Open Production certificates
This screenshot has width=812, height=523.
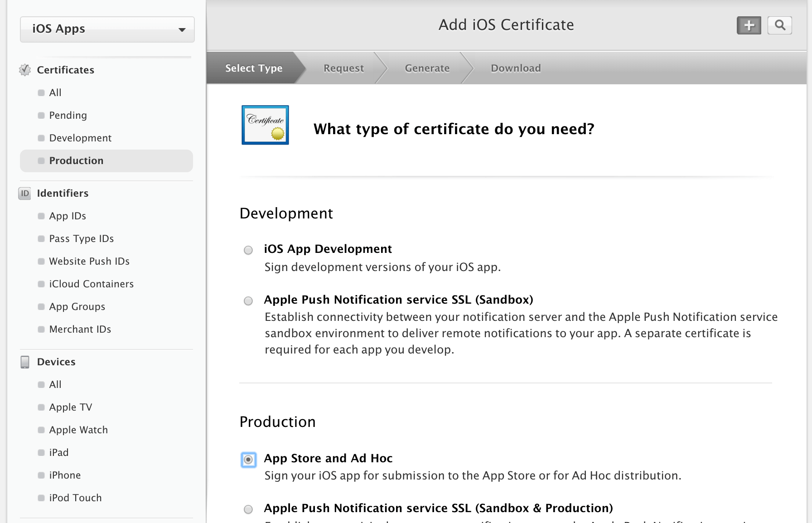106,161
